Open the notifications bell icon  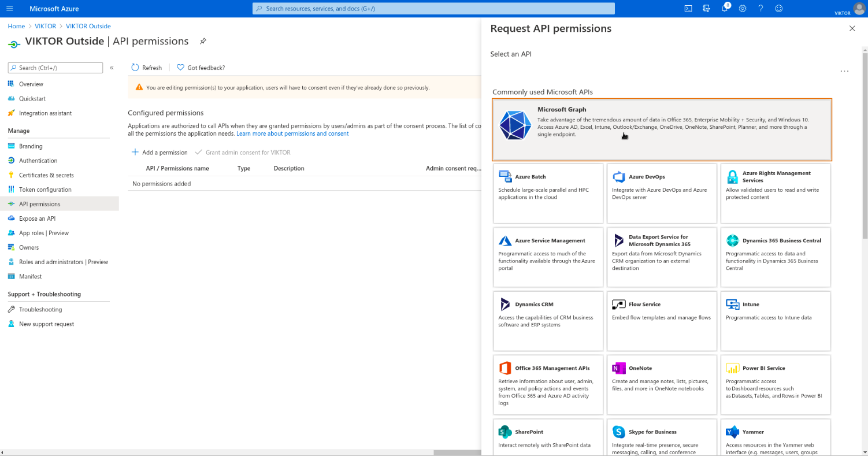click(725, 9)
